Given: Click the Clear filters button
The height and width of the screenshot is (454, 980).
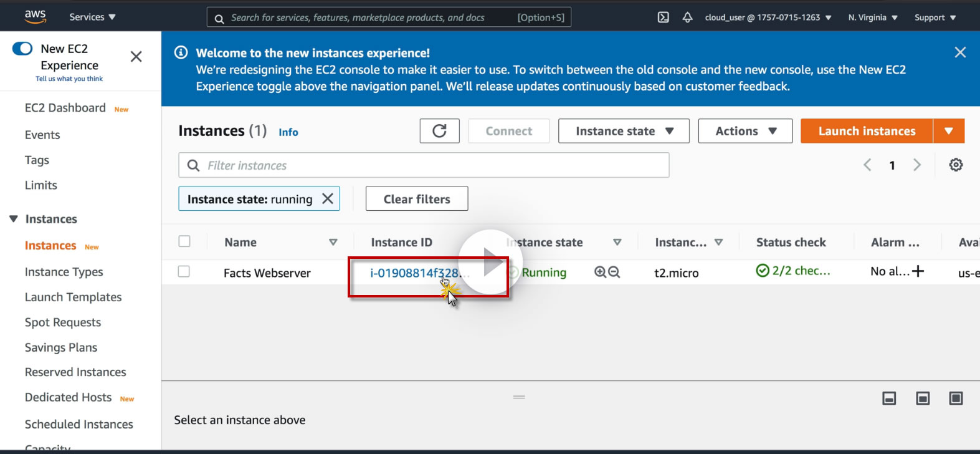Looking at the screenshot, I should click(417, 199).
